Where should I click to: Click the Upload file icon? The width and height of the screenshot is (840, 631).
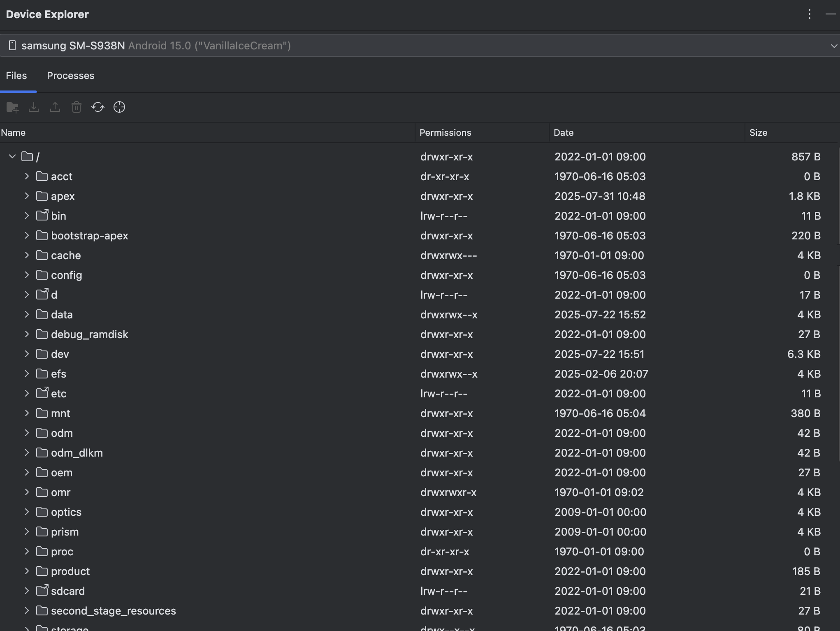tap(55, 107)
